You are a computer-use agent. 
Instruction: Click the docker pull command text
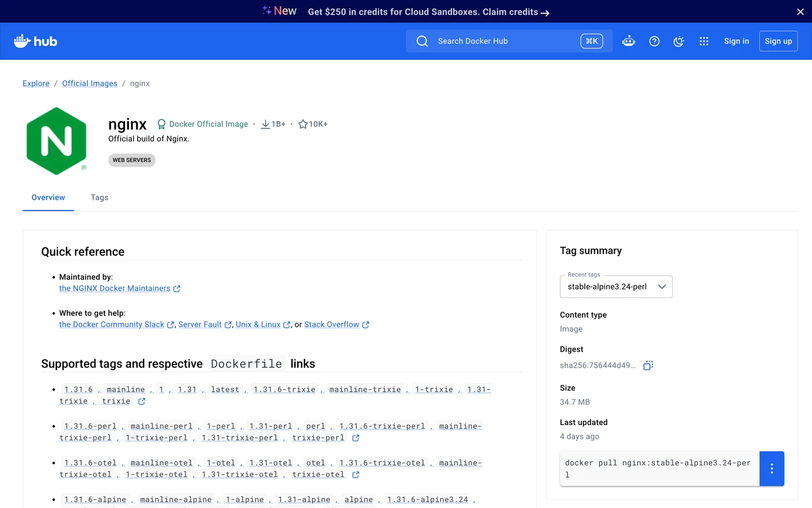659,468
